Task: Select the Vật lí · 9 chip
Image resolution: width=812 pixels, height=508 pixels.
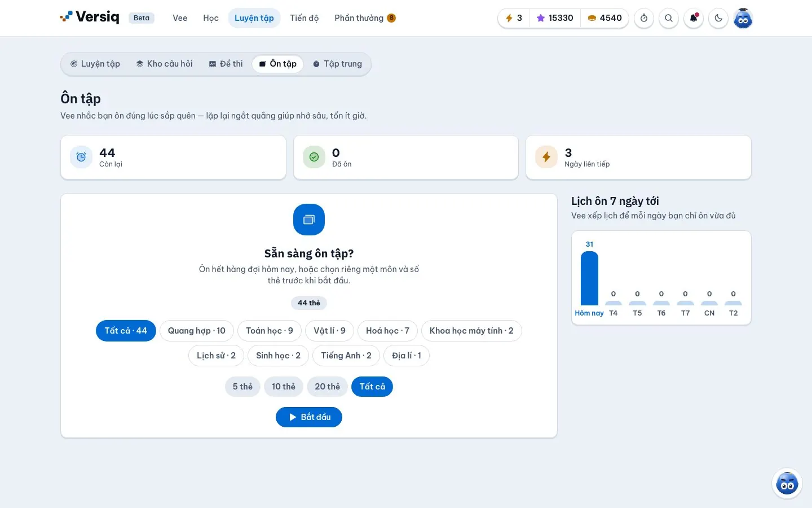Action: 330,331
